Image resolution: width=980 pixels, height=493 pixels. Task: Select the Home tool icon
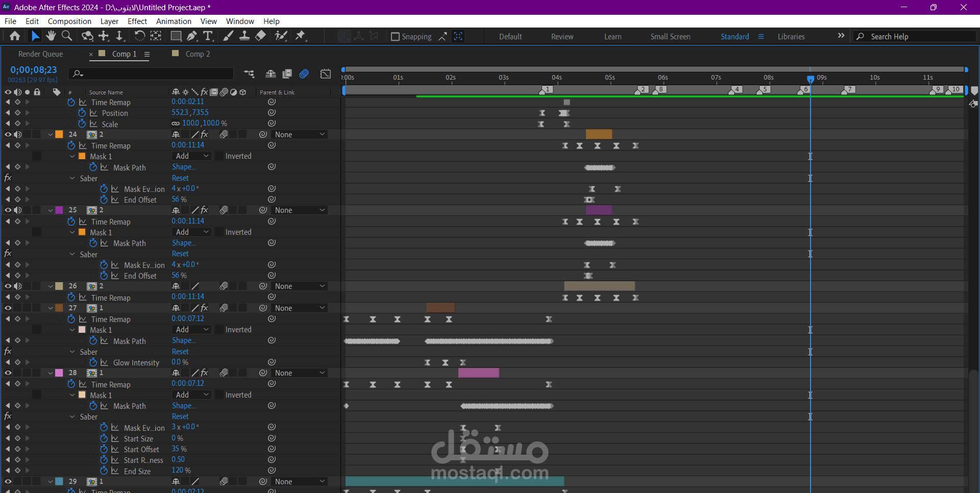(x=15, y=36)
